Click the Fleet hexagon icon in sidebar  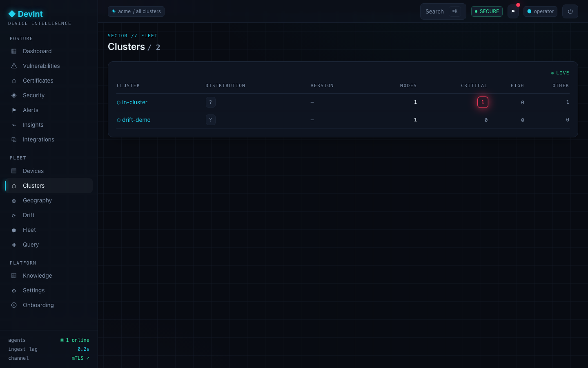point(14,230)
